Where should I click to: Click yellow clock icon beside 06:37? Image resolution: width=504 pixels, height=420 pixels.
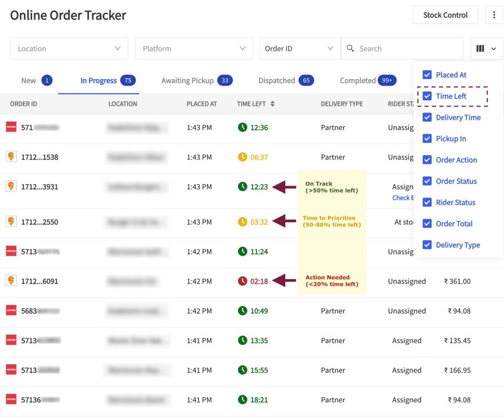coord(243,157)
